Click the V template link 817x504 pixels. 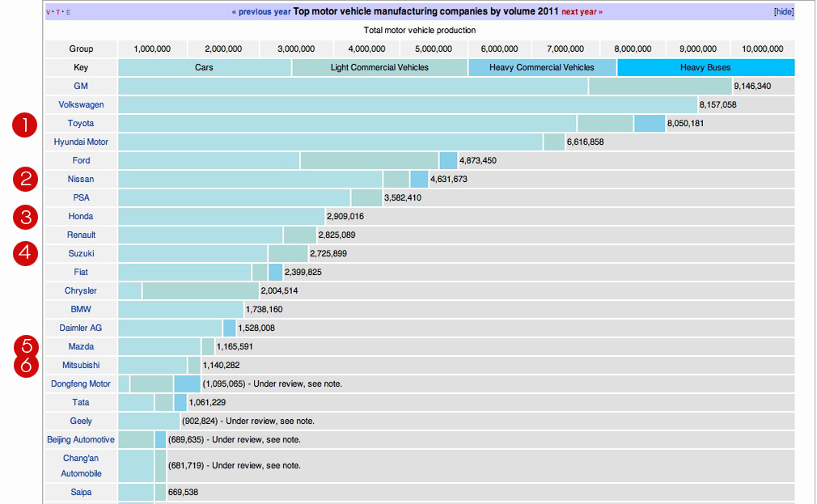[49, 12]
